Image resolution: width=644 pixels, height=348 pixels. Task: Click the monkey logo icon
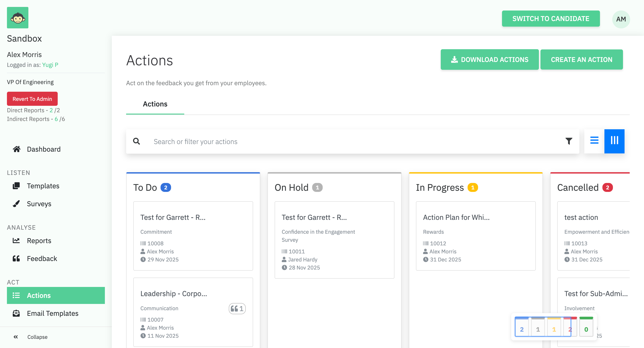coord(17,17)
